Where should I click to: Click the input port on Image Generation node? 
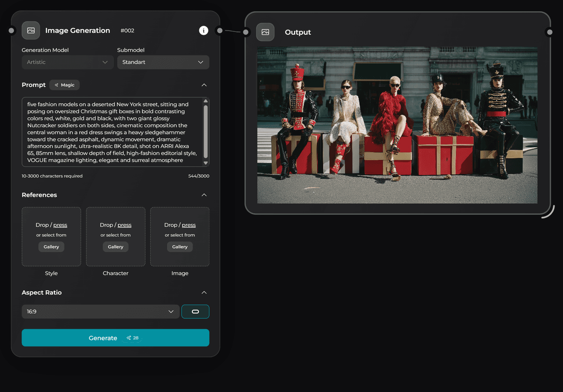click(x=12, y=30)
